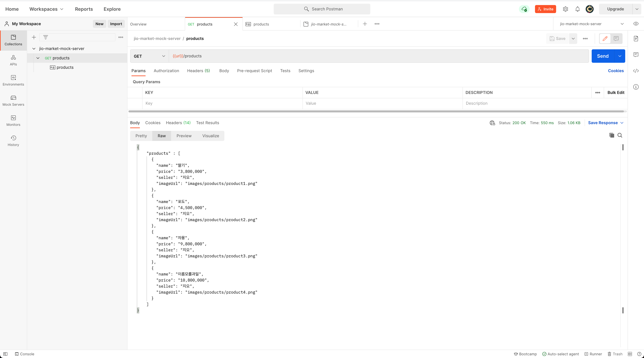Open the Mock Servers sidebar panel

coord(13,101)
